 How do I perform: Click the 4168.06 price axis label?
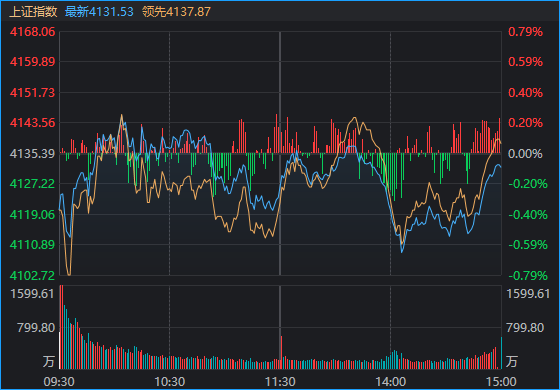(x=33, y=31)
